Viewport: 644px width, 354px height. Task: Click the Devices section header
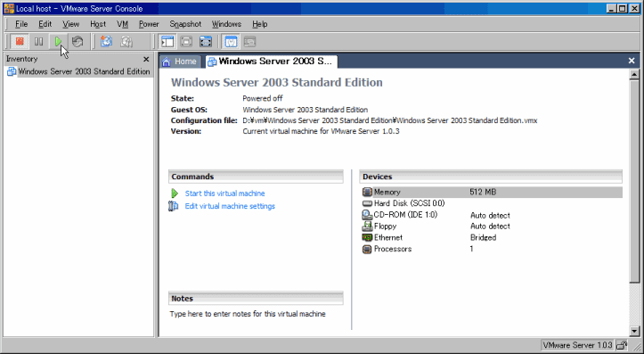491,177
